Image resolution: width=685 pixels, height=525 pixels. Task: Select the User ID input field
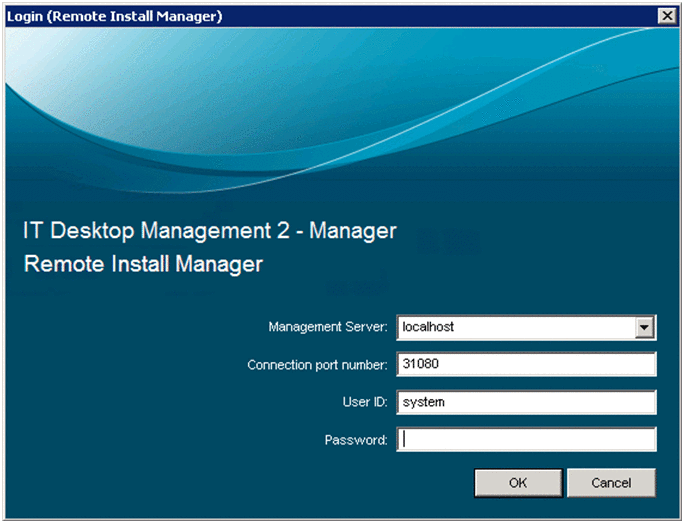(526, 402)
